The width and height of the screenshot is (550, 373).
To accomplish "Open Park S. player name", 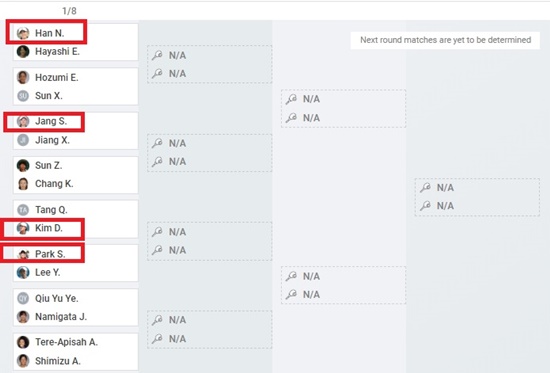I will tap(50, 254).
